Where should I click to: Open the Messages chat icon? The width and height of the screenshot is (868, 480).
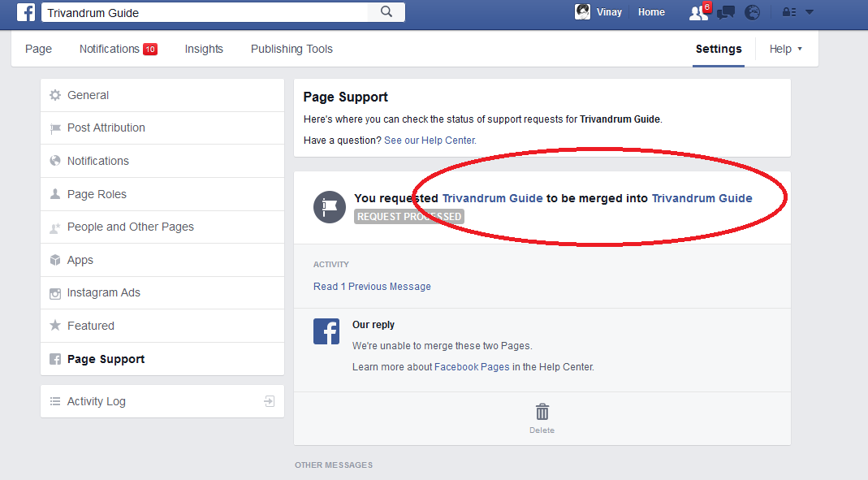click(x=727, y=12)
